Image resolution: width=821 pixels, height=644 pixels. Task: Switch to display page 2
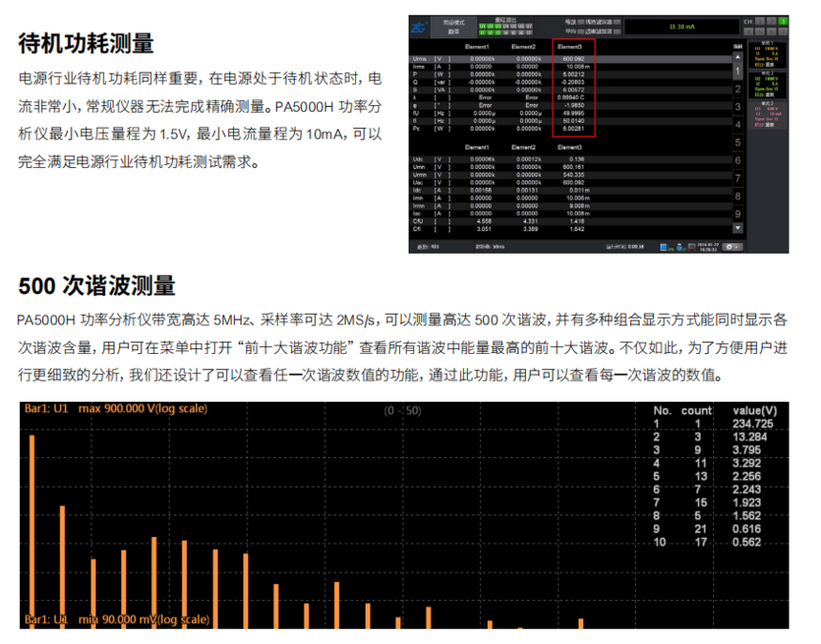point(738,89)
